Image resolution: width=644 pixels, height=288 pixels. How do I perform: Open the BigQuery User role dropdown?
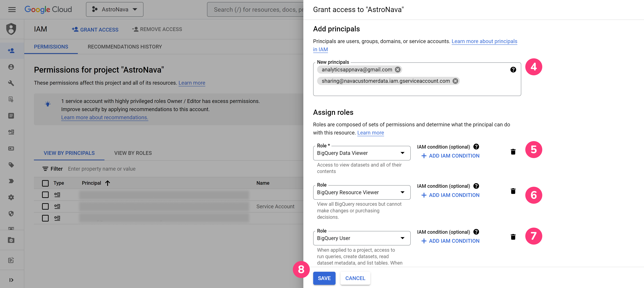pyautogui.click(x=362, y=238)
